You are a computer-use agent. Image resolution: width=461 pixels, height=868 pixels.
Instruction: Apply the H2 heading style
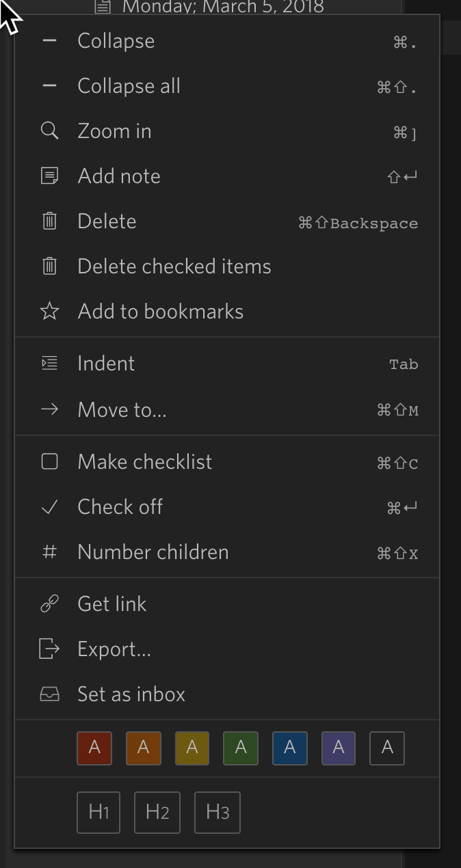157,813
